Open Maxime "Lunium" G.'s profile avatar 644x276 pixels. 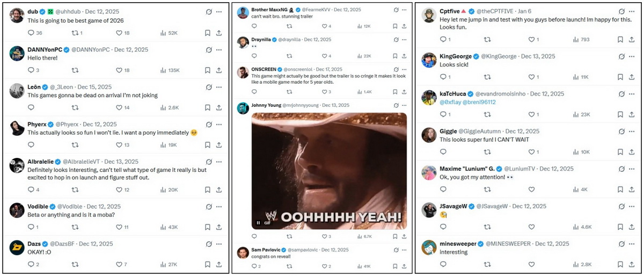(429, 172)
